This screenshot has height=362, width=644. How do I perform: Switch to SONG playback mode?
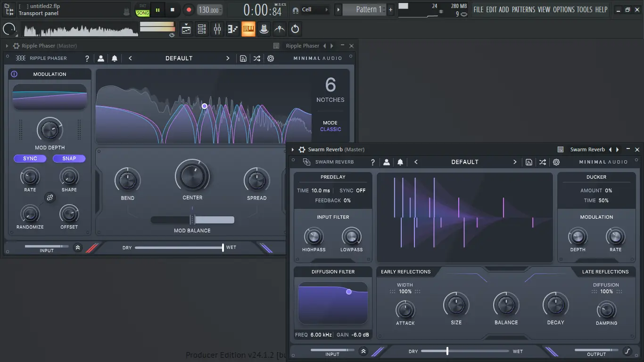point(142,13)
